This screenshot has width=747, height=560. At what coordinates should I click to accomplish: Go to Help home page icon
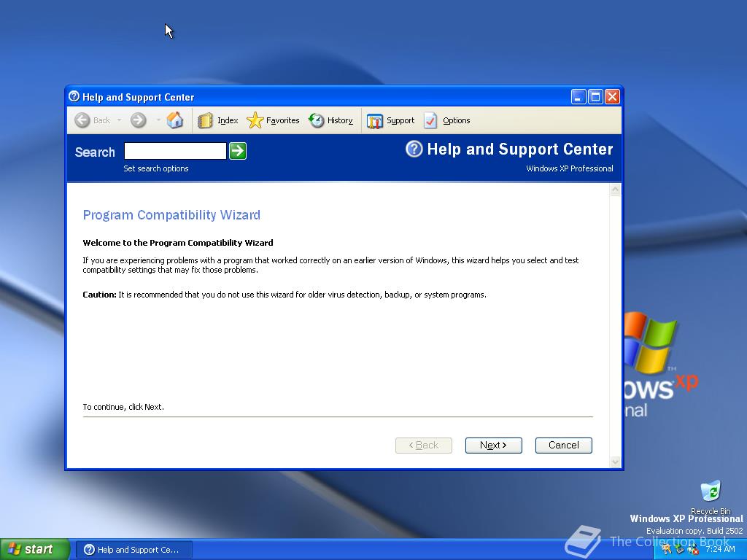[x=175, y=120]
